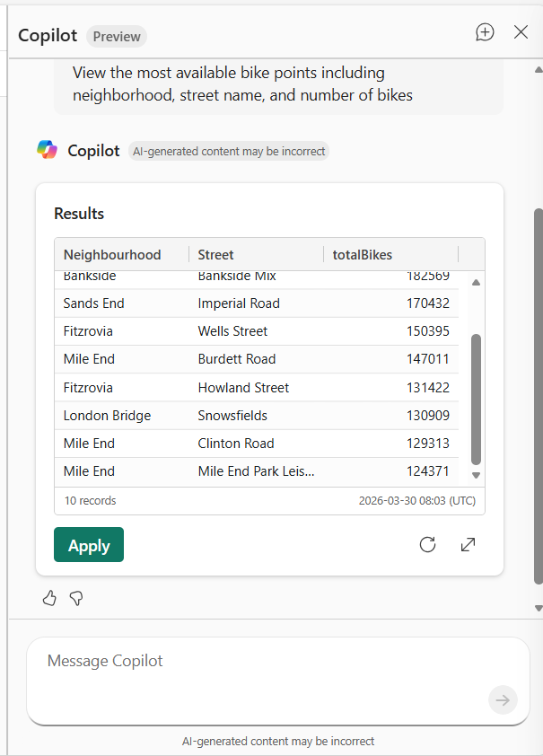543x756 pixels.
Task: Select the 147011 value
Action: [x=428, y=359]
